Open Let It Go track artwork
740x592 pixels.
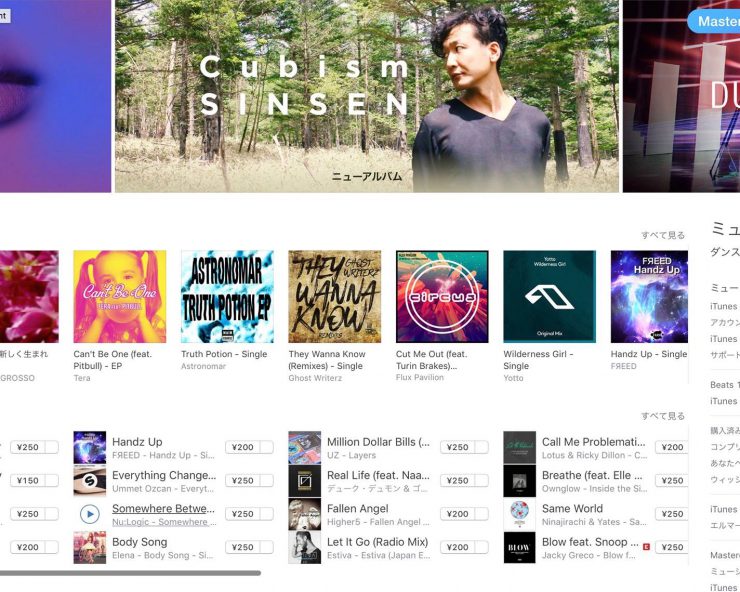304,548
